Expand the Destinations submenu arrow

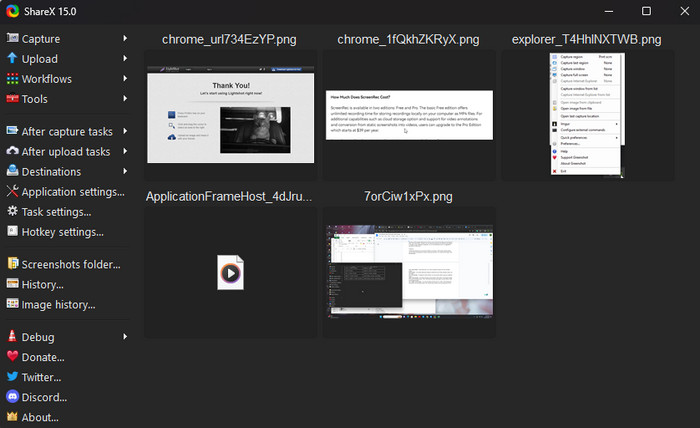tap(125, 171)
